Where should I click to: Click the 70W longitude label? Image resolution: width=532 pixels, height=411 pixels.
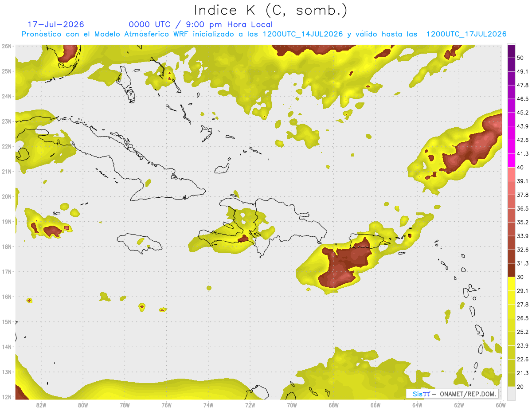(x=292, y=405)
